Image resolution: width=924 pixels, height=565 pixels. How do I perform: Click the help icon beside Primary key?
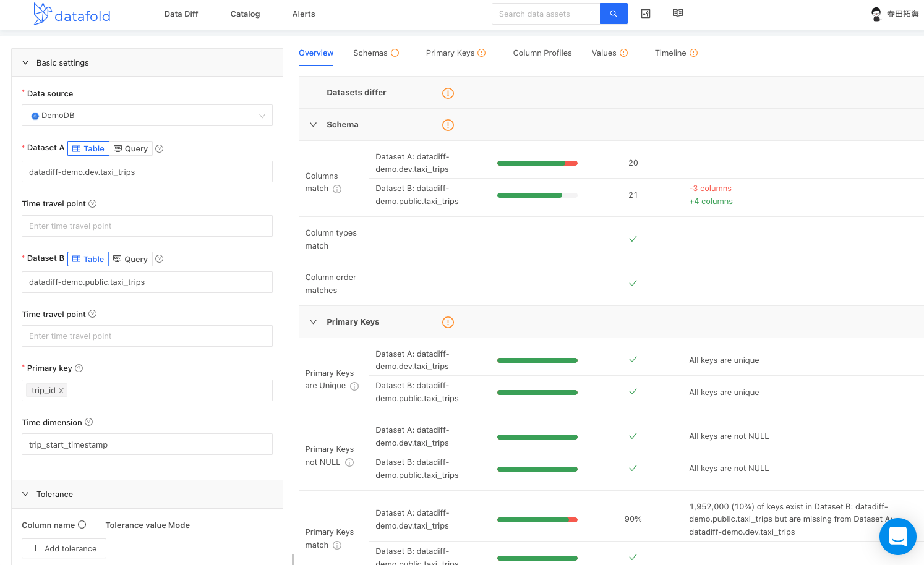(79, 368)
